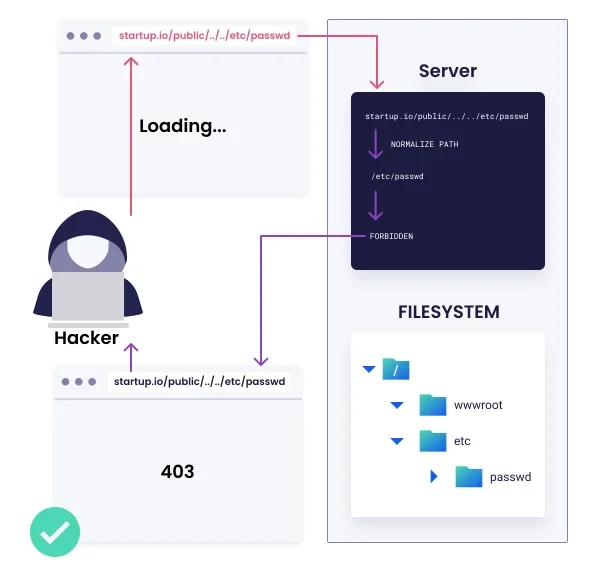600x580 pixels.
Task: Click third window dot of bottom browser
Action: [92, 382]
